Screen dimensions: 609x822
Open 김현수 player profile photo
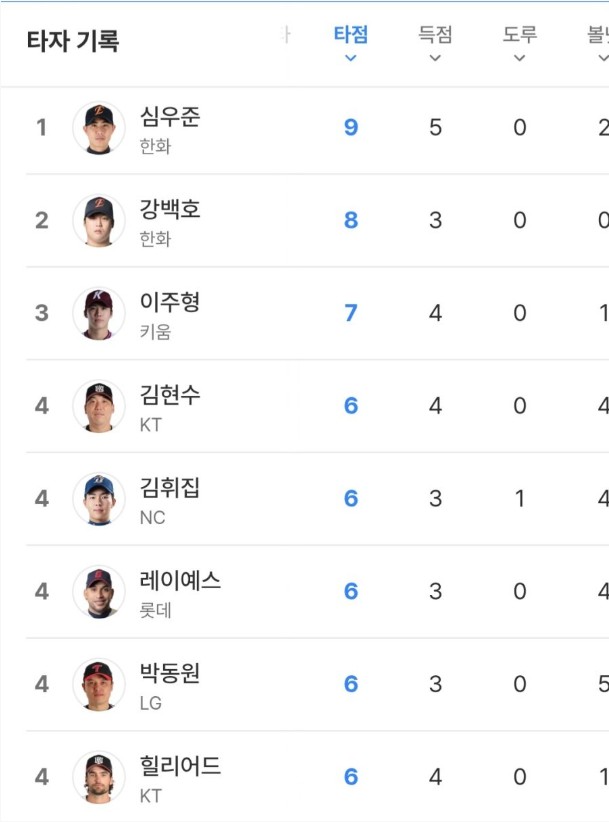[99, 407]
